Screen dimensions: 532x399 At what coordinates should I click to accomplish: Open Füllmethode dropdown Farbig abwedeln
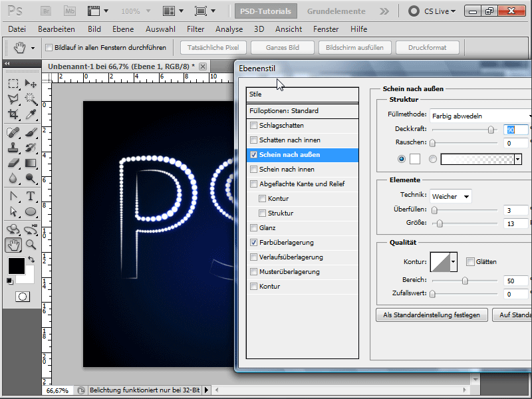480,116
